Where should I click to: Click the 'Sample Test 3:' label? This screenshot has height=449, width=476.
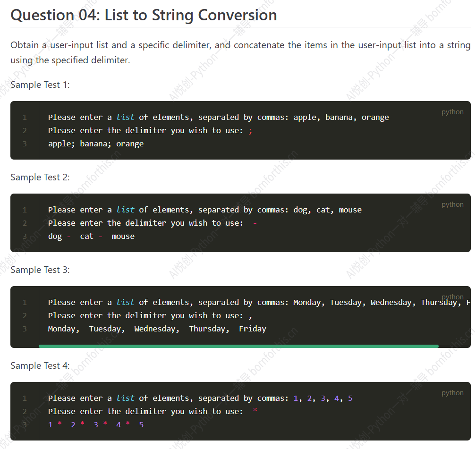[x=40, y=270]
